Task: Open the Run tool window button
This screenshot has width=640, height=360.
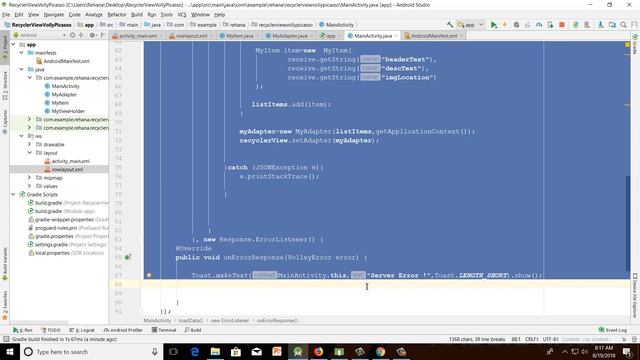Action: point(23,330)
